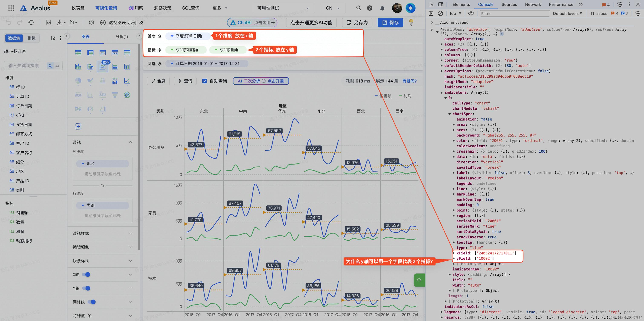Screen dimensions: 644x321
Task: Click the refresh icon in toolbar
Action: (31, 23)
